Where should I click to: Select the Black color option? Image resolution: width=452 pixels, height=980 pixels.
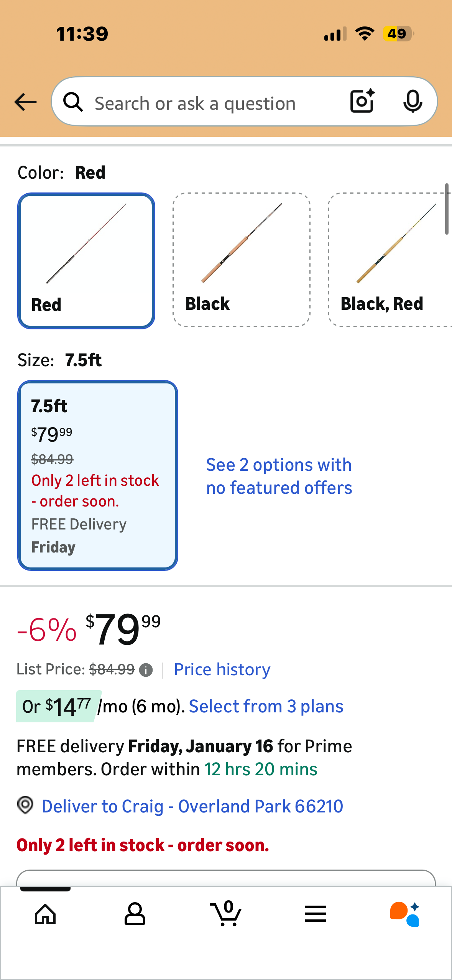point(242,260)
